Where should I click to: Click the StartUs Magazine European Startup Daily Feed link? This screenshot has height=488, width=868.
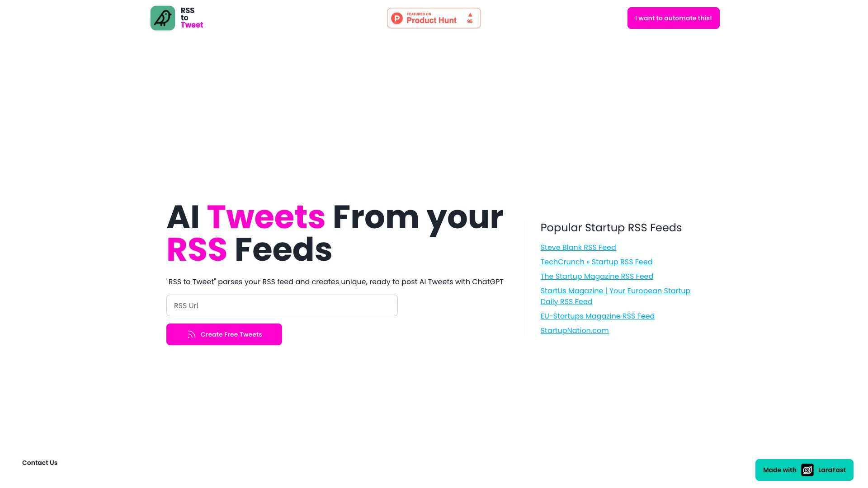tap(615, 296)
